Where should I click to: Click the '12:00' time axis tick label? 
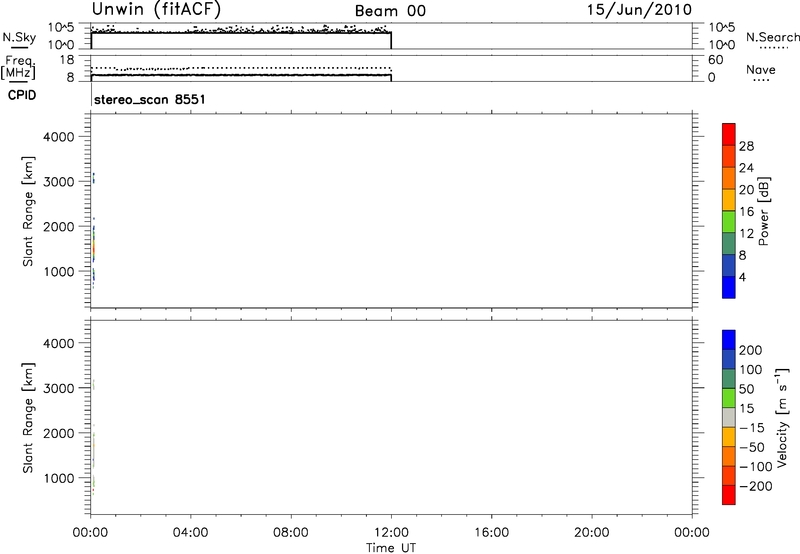tap(391, 533)
